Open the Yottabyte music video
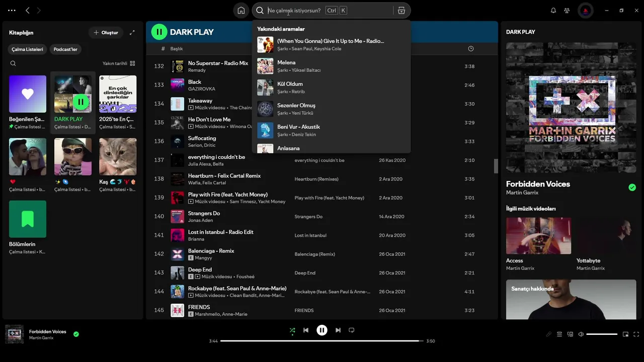Screen dimensions: 644x362 606,244
